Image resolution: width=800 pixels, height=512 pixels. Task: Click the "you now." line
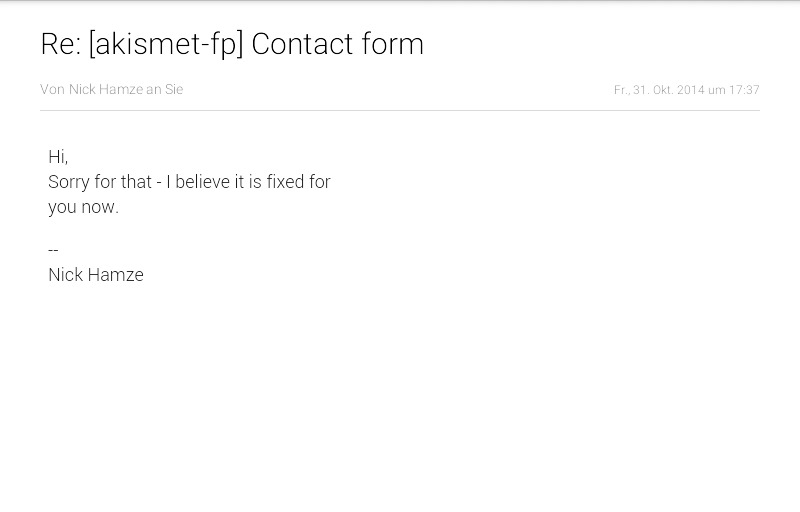tap(83, 207)
